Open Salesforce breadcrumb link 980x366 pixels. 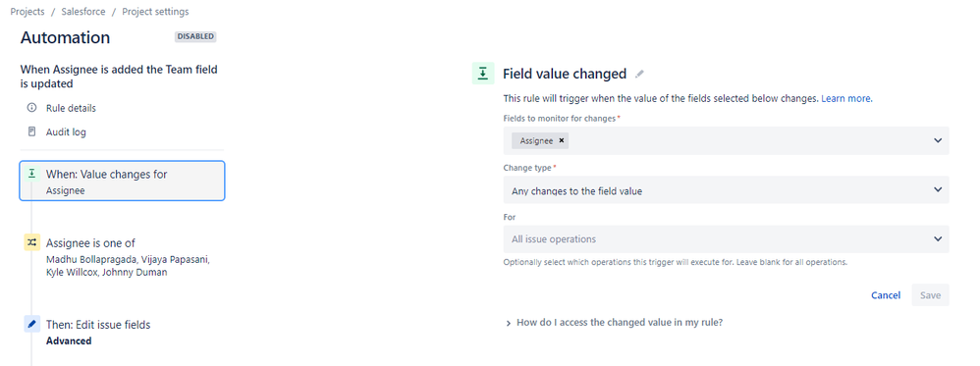[x=83, y=11]
